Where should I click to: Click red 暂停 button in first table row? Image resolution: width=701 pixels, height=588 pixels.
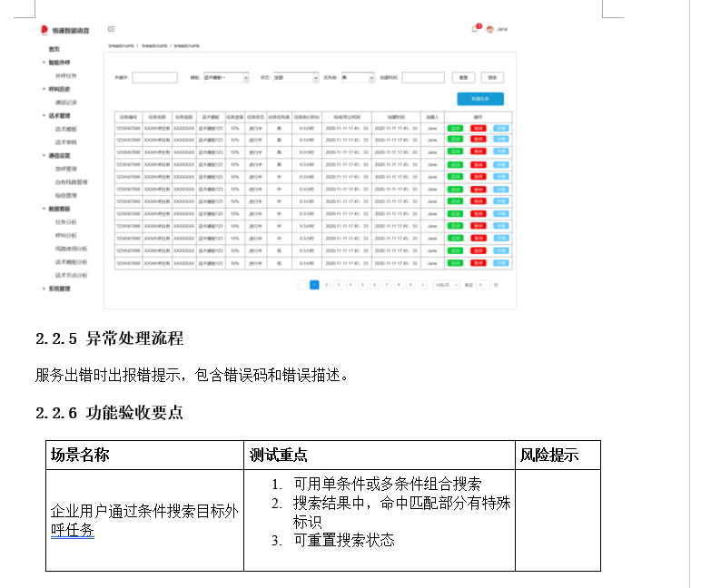478,129
